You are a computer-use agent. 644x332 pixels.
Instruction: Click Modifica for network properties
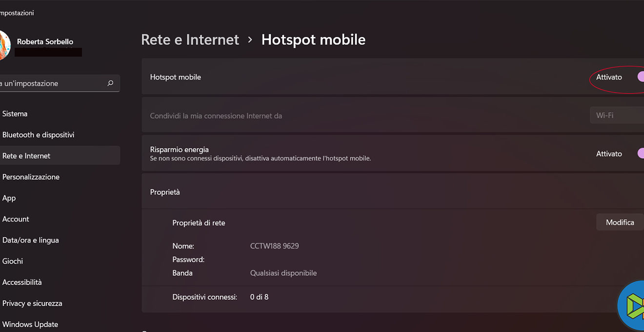click(x=620, y=222)
